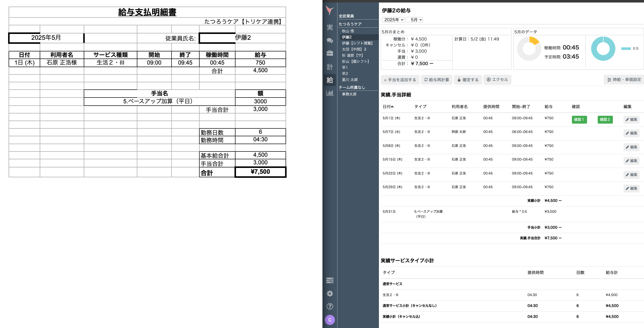Open the 2025年 year dropdown

[x=393, y=20]
